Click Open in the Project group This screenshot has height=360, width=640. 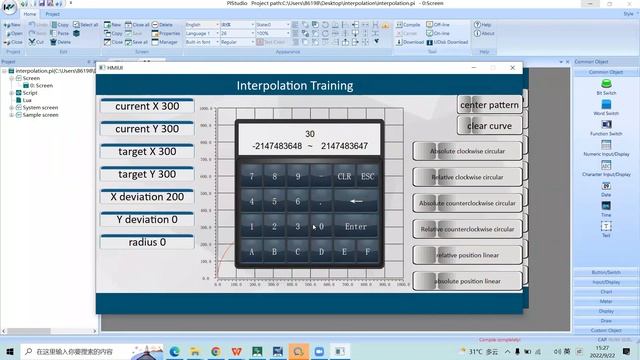13,33
